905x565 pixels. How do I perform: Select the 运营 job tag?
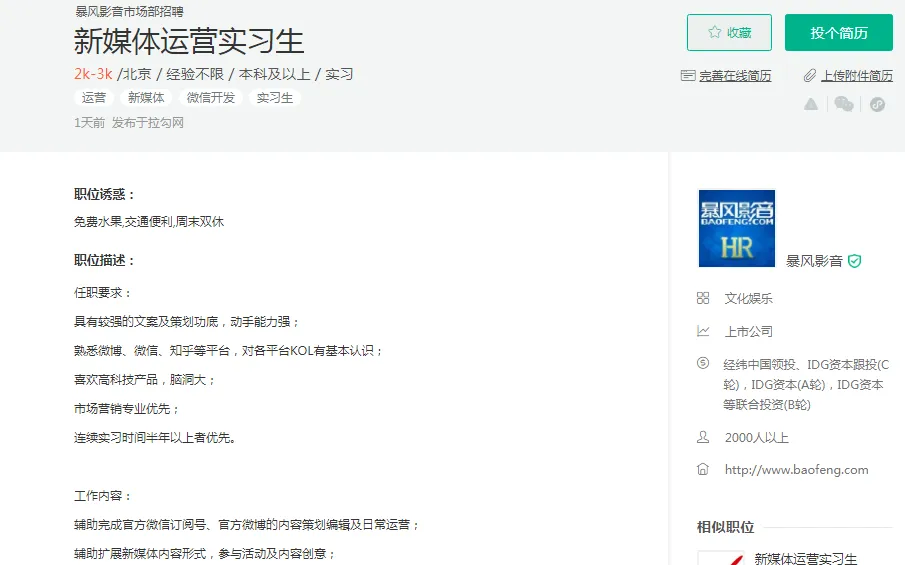point(94,98)
